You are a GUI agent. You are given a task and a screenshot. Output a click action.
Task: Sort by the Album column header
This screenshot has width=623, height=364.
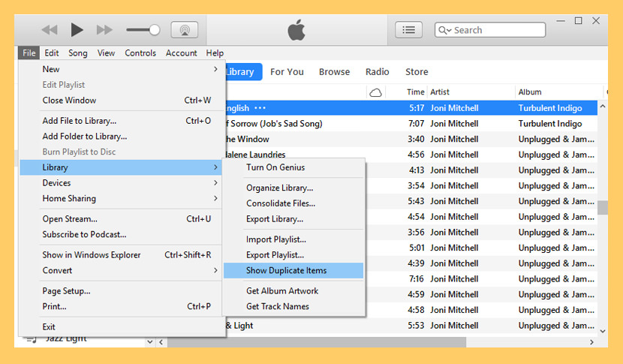[x=530, y=92]
